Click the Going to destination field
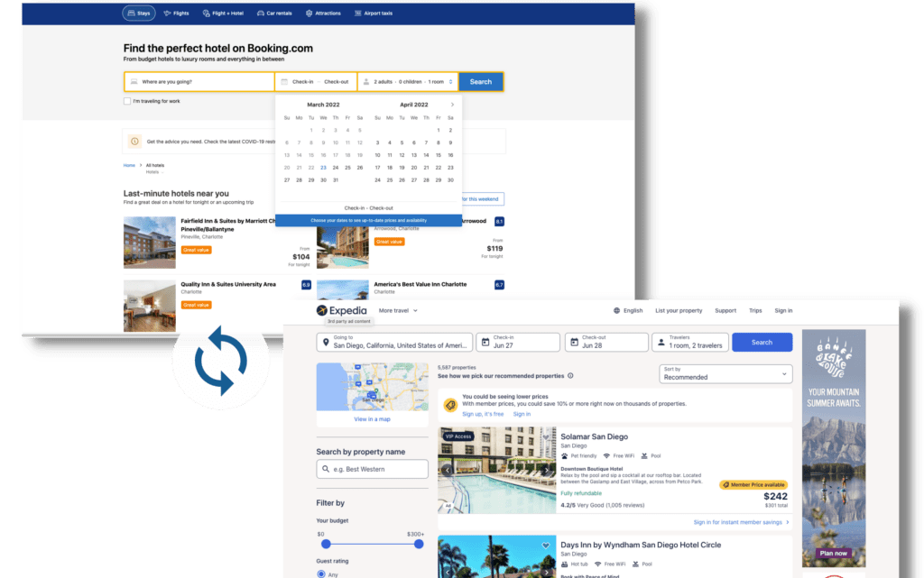 coord(395,342)
